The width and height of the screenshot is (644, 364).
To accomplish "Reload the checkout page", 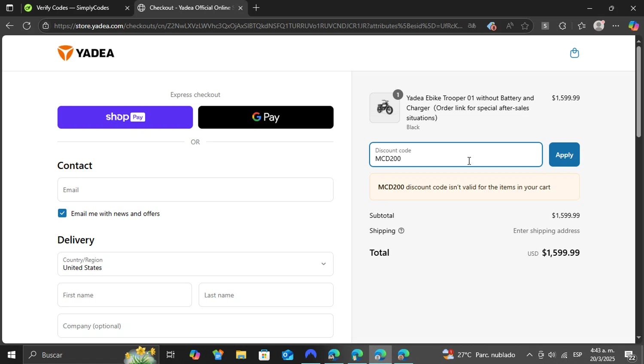I will (27, 26).
